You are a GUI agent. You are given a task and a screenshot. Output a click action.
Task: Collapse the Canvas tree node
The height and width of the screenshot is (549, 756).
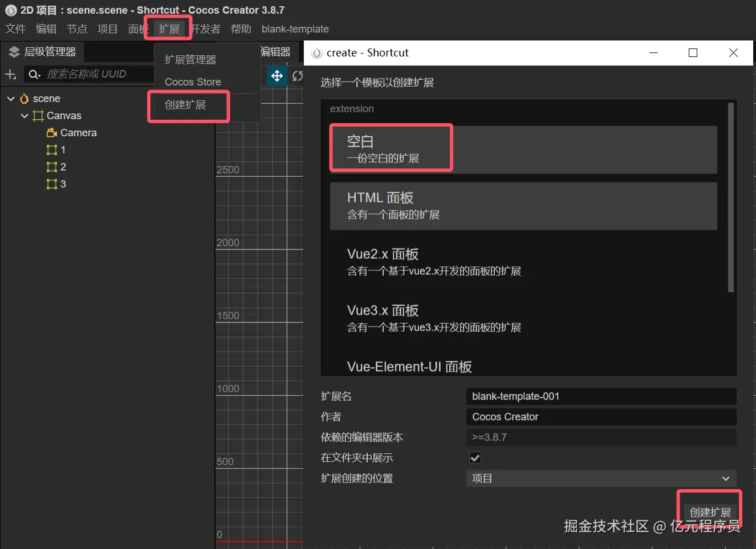pos(25,116)
